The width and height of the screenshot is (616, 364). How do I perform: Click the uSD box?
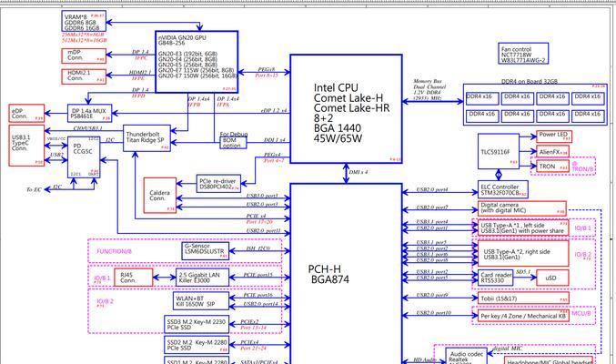(552, 278)
